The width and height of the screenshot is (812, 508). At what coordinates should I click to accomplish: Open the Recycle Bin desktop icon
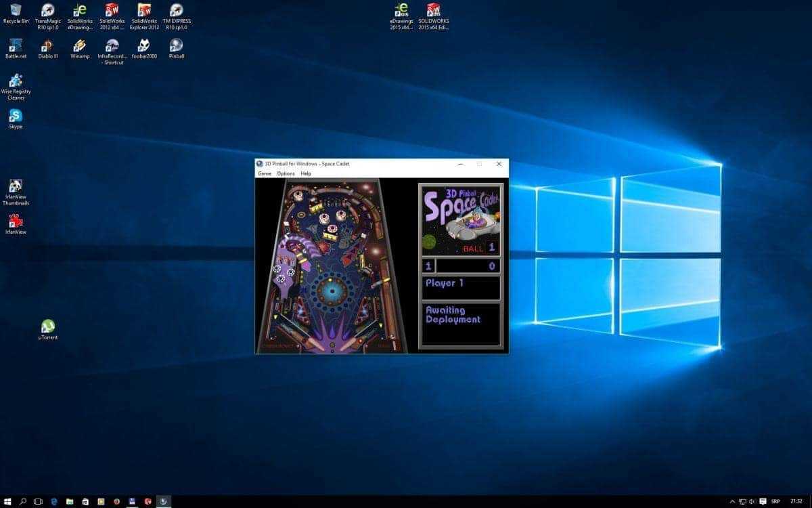click(x=16, y=14)
